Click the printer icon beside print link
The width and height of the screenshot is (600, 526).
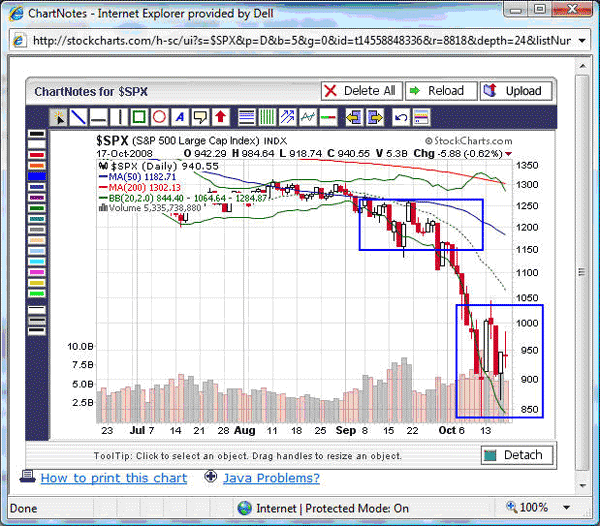pyautogui.click(x=28, y=477)
